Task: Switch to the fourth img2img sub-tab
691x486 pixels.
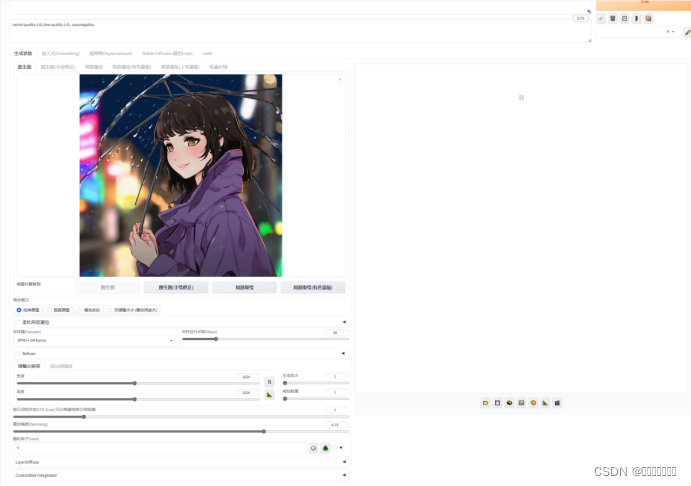Action: pyautogui.click(x=132, y=67)
